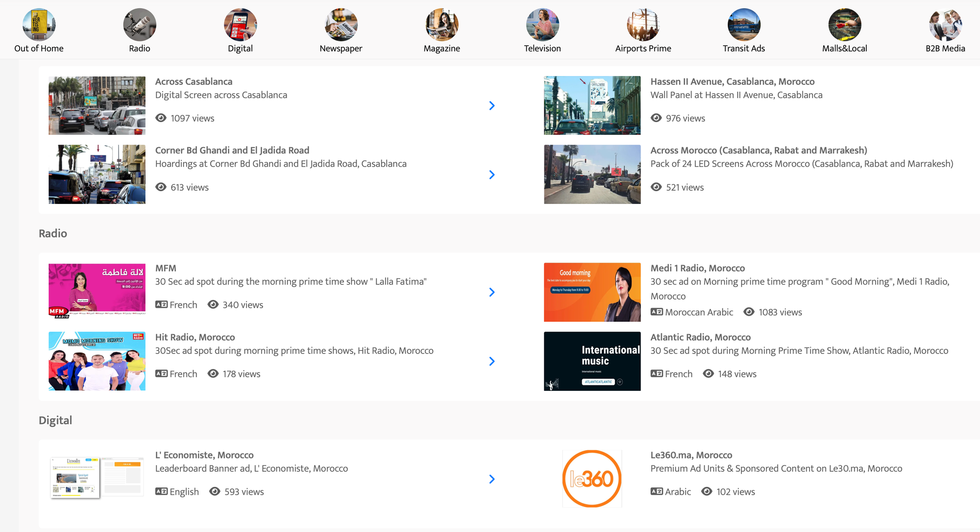Viewport: 980px width, 532px height.
Task: Open the Atlantic Radio, Morocco title
Action: (x=701, y=337)
